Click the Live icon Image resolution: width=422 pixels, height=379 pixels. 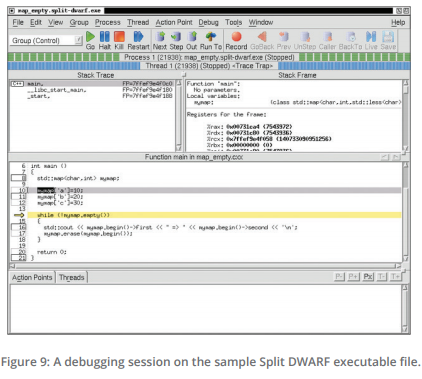pyautogui.click(x=371, y=37)
